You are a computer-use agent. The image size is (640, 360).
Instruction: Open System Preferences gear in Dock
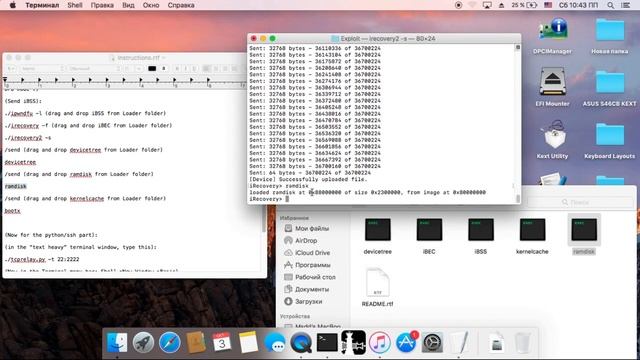(x=432, y=342)
